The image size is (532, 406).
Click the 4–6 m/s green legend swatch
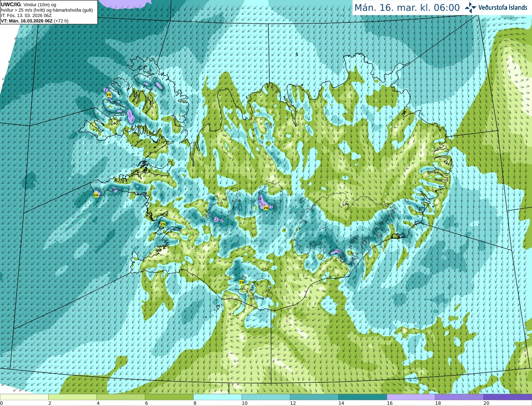[x=121, y=397]
